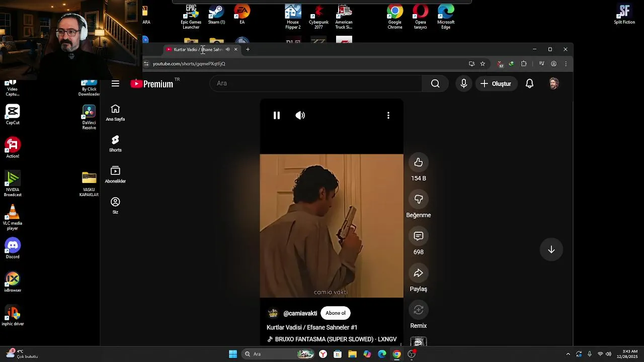Open the red extension with badge 17

tap(500, 64)
